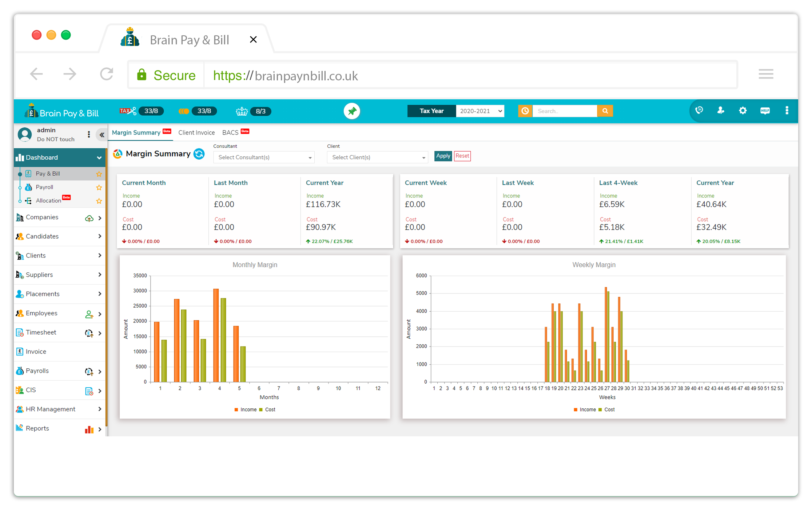Open the 24-hour phone support icon
The width and height of the screenshot is (812, 512).
pos(699,111)
